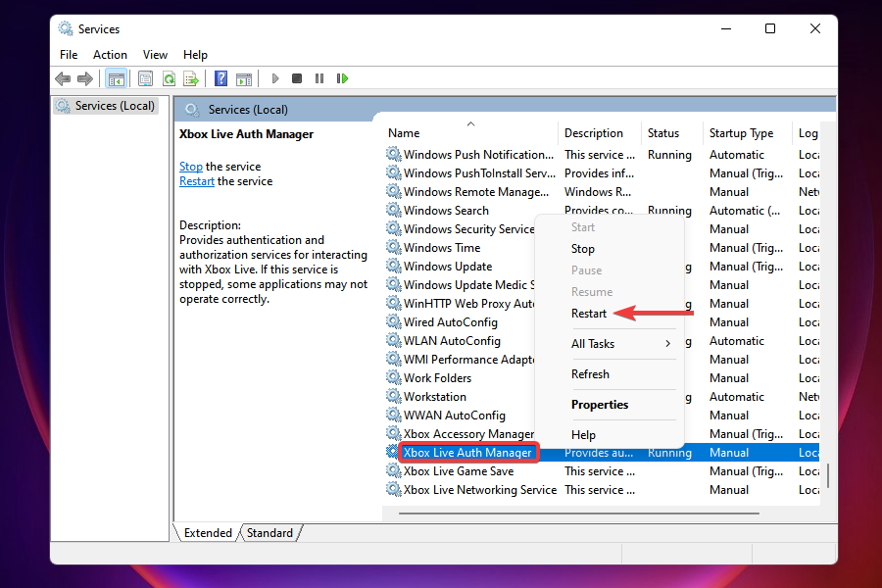The image size is (882, 588).
Task: Click the vertical scrollbar thumb of list
Action: click(828, 475)
